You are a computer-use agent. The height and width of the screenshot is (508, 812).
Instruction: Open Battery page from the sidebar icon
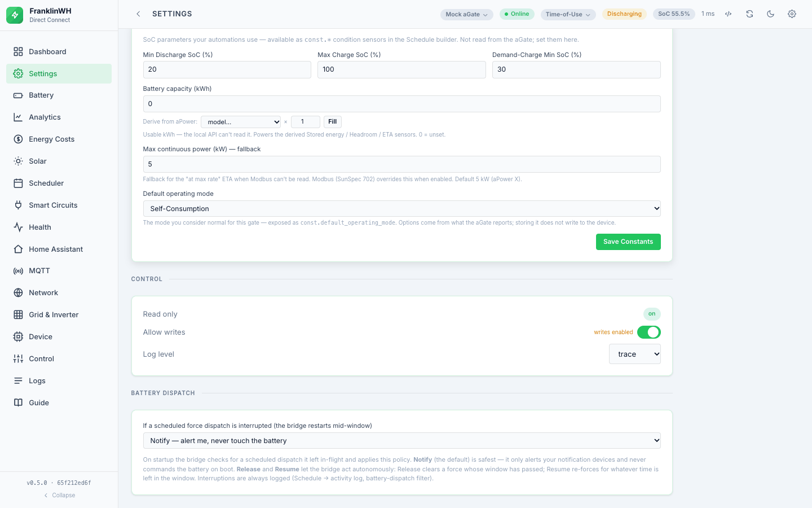point(18,95)
